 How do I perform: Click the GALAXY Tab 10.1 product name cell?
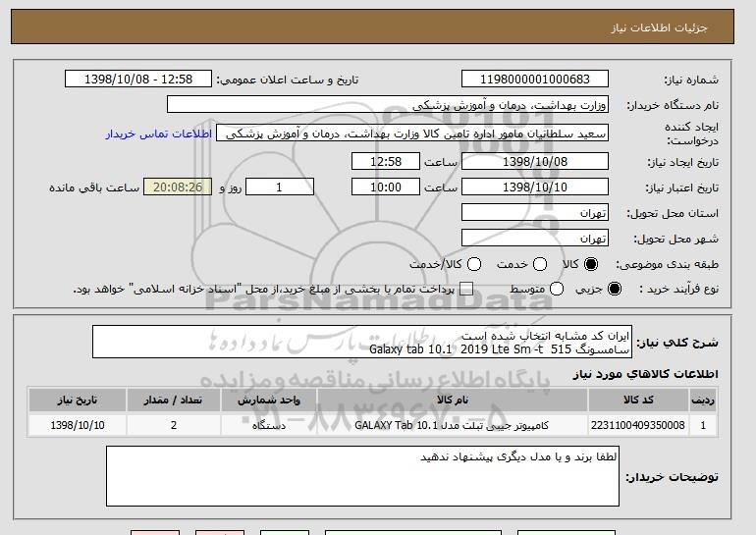click(453, 425)
